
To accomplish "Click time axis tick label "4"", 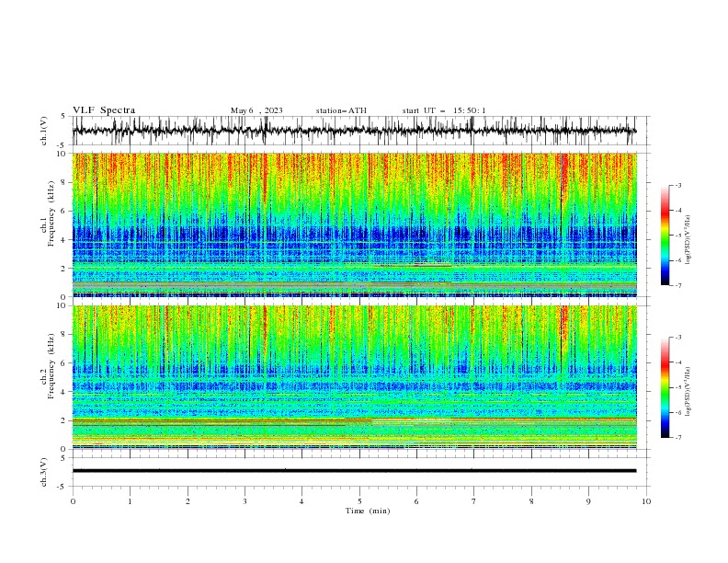I will pos(301,501).
